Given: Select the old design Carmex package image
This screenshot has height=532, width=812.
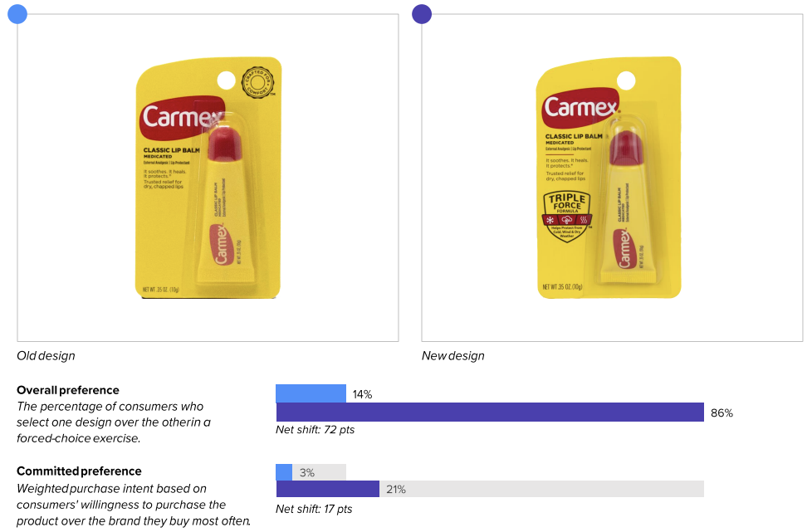Looking at the screenshot, I should [x=208, y=178].
